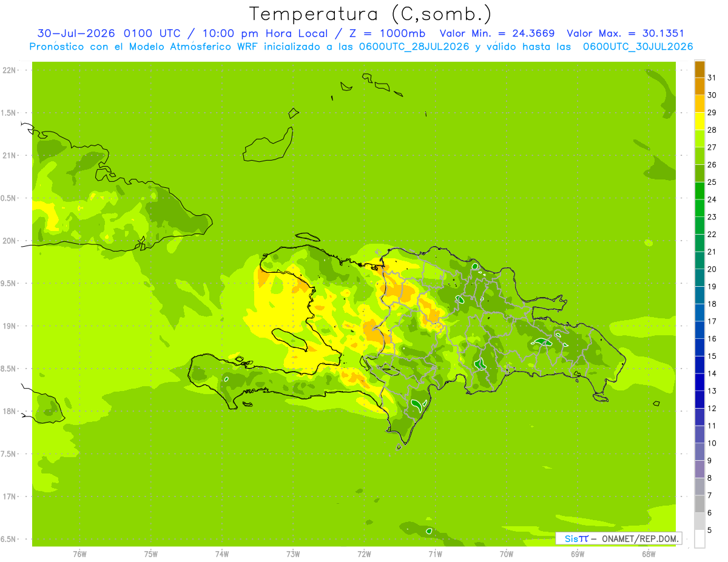Click the '69W' longitude axis label
The width and height of the screenshot is (728, 562).
tap(578, 554)
